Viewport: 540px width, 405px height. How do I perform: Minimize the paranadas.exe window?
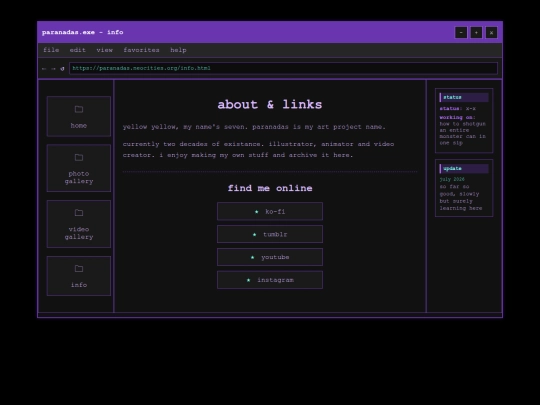tap(461, 32)
